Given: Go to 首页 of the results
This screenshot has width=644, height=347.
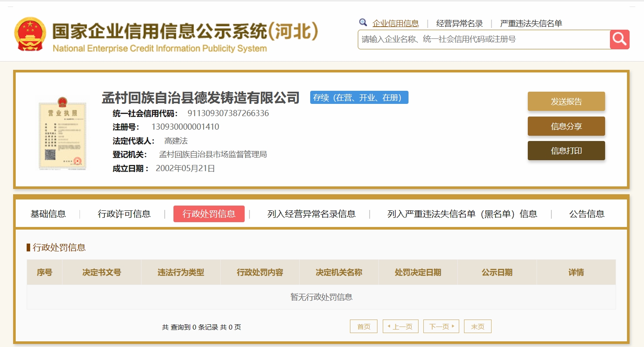Looking at the screenshot, I should (364, 326).
